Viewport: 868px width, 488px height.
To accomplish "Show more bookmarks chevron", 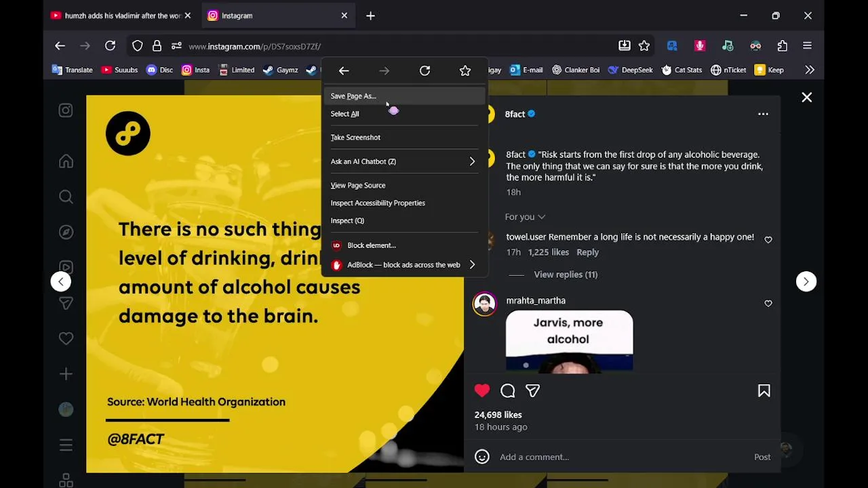I will 810,70.
